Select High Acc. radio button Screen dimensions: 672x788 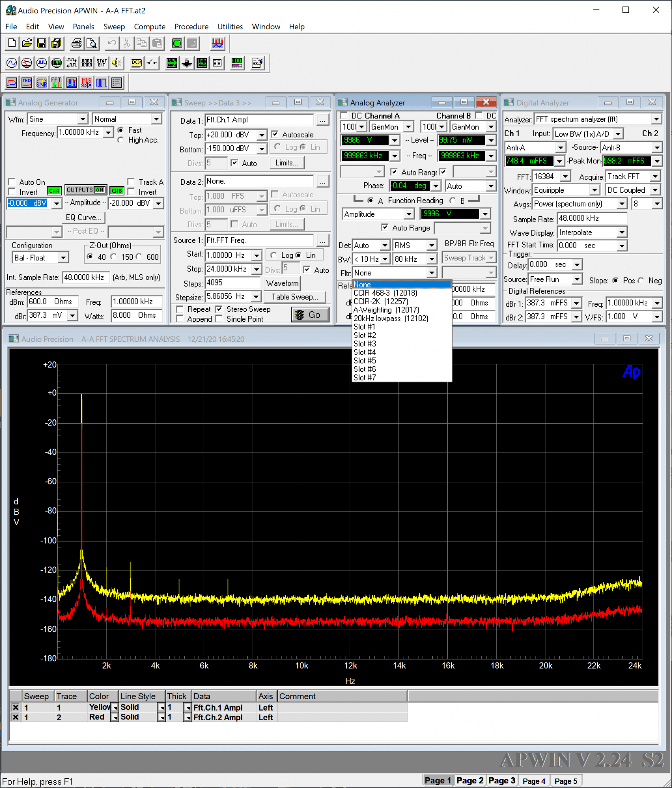pyautogui.click(x=121, y=140)
